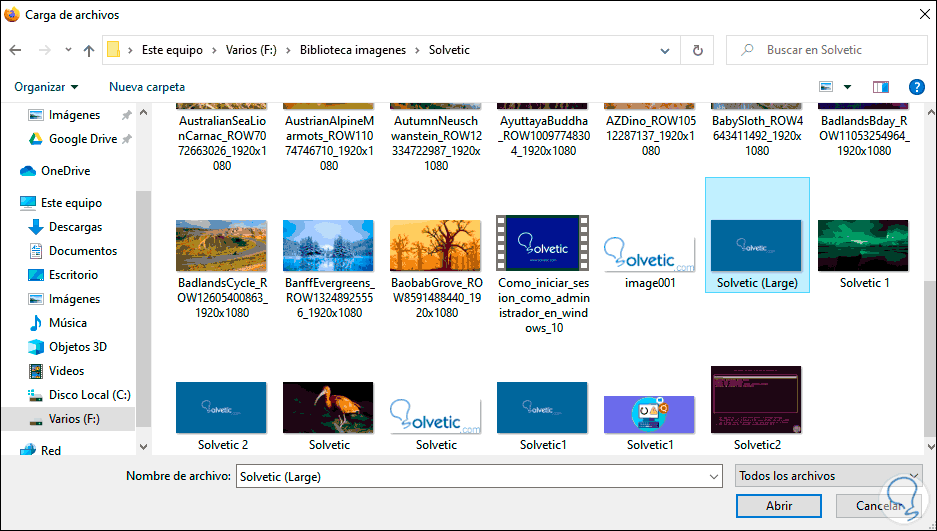This screenshot has width=937, height=531.
Task: Click the up one level arrow
Action: click(88, 50)
